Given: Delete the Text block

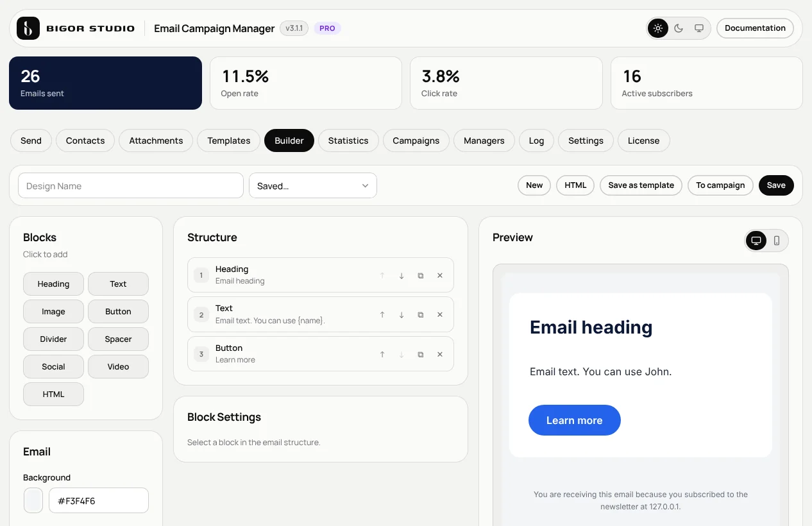Looking at the screenshot, I should tap(440, 314).
